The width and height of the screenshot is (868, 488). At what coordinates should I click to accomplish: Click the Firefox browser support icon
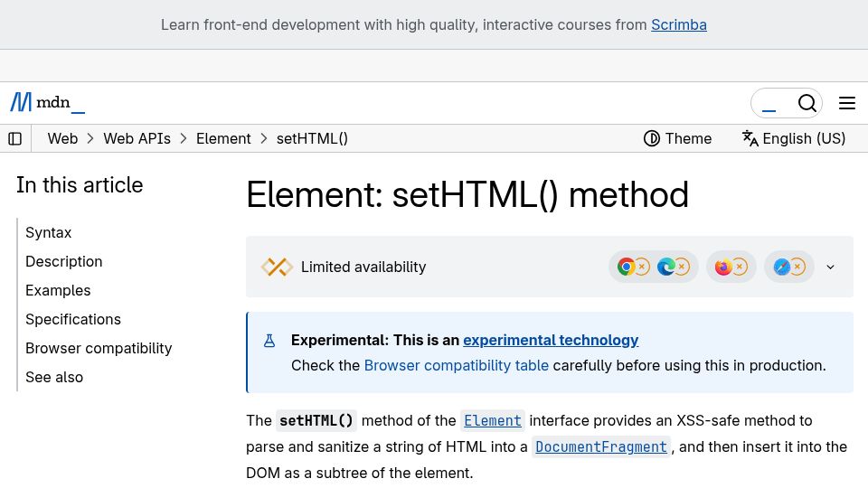(x=723, y=267)
